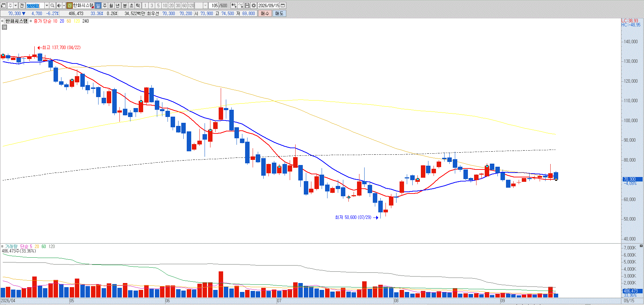644x305 pixels.
Task: Click the add-indicator line tool icon
Action: tap(240, 5)
